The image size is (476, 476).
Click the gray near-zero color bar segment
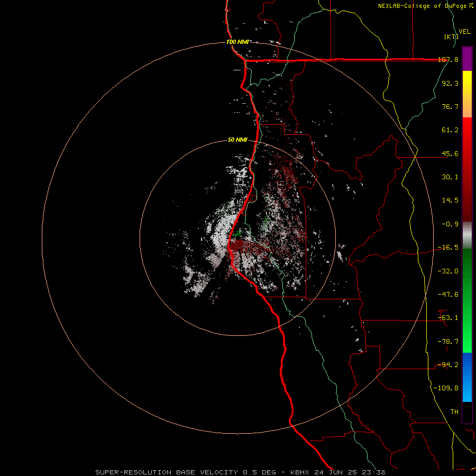[467, 235]
